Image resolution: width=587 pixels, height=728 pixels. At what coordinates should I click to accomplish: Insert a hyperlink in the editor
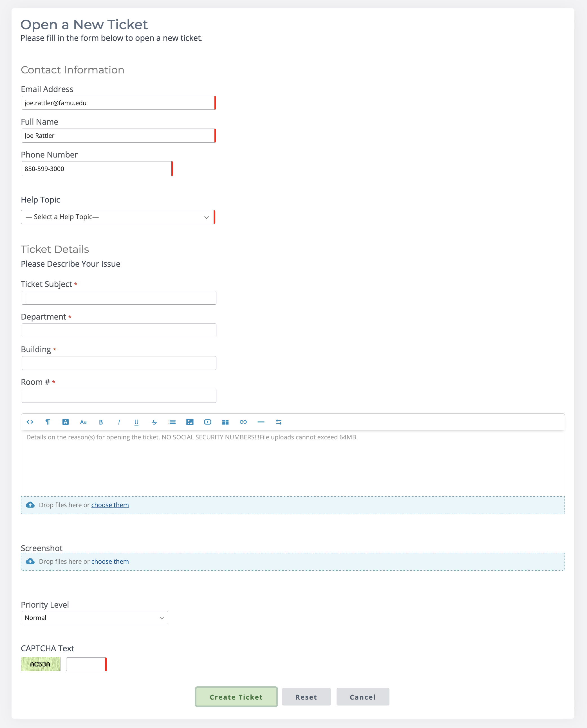click(x=243, y=422)
